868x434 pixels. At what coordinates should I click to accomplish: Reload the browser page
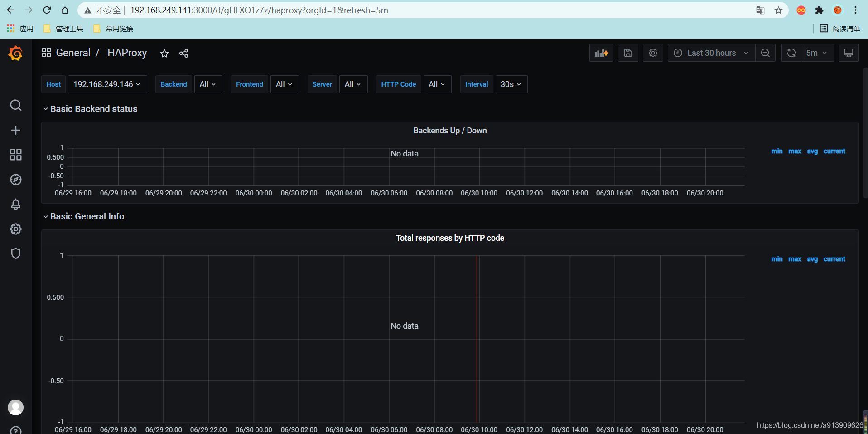tap(47, 10)
